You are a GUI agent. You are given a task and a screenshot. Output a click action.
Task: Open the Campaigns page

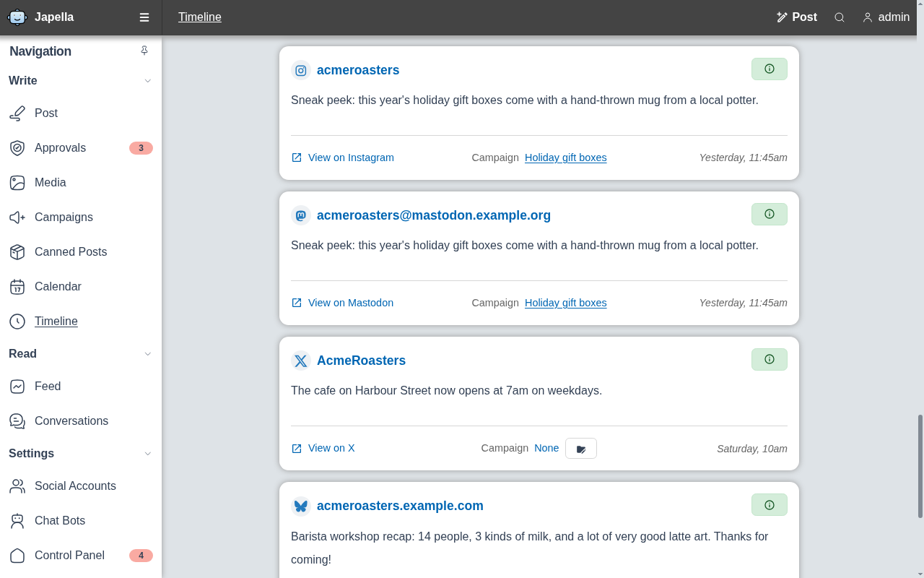(x=81, y=217)
